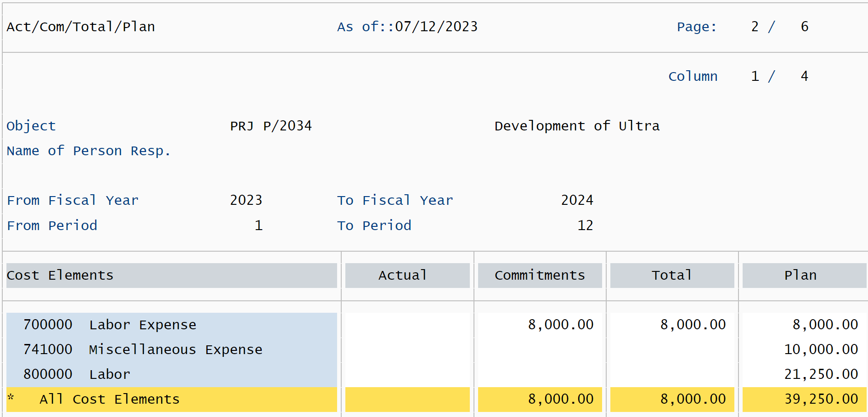Select the Act/Com/Total/Plan report title
Screen dimensions: 868x417
81,27
